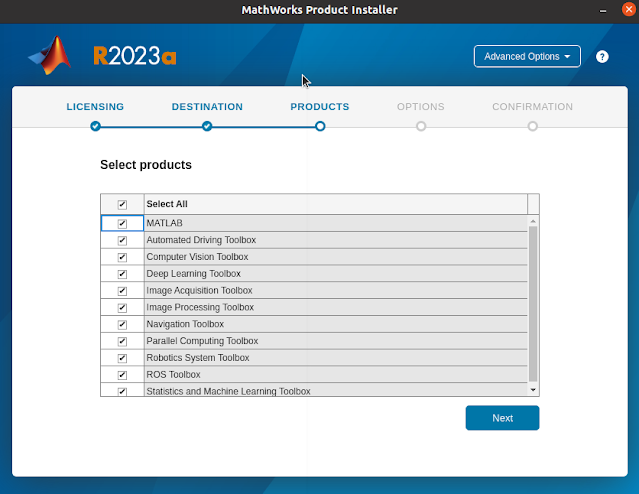Uncheck the Image Acquisition Toolbox checkbox
This screenshot has width=639, height=494.
click(x=122, y=291)
